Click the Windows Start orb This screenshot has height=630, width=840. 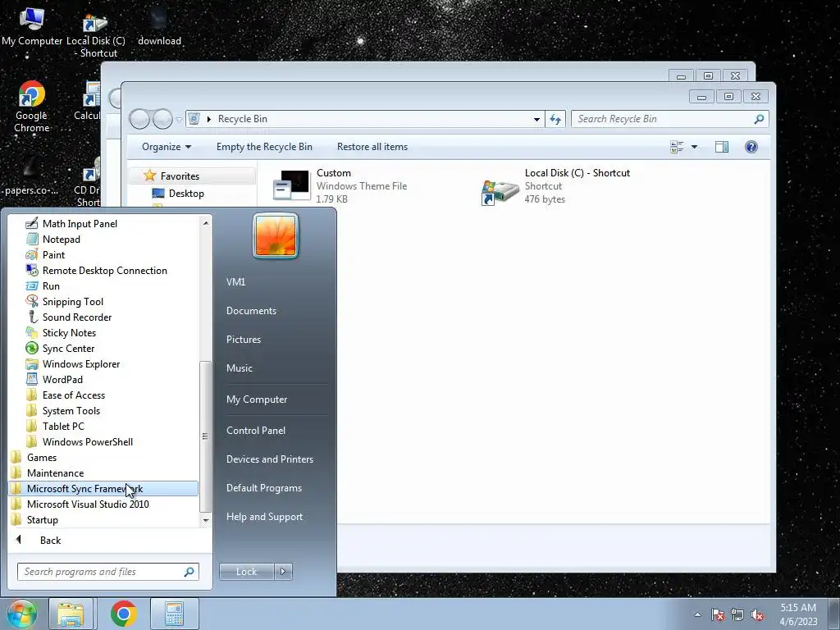coord(21,614)
